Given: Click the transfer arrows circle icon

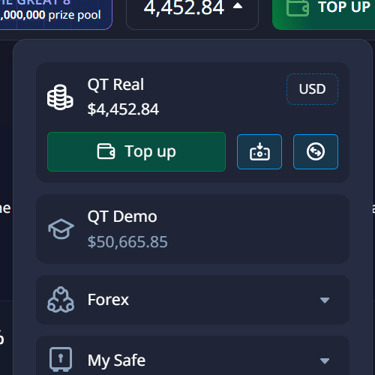Looking at the screenshot, I should click(316, 152).
